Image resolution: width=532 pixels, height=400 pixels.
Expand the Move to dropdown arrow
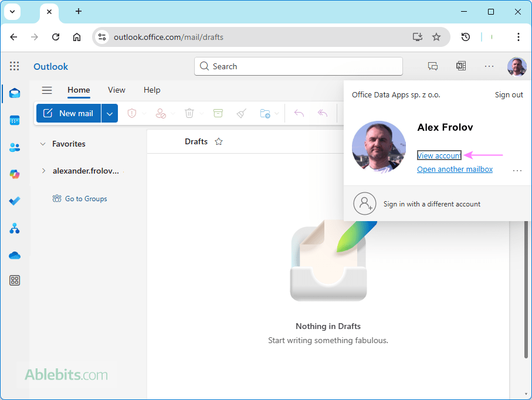pos(277,113)
